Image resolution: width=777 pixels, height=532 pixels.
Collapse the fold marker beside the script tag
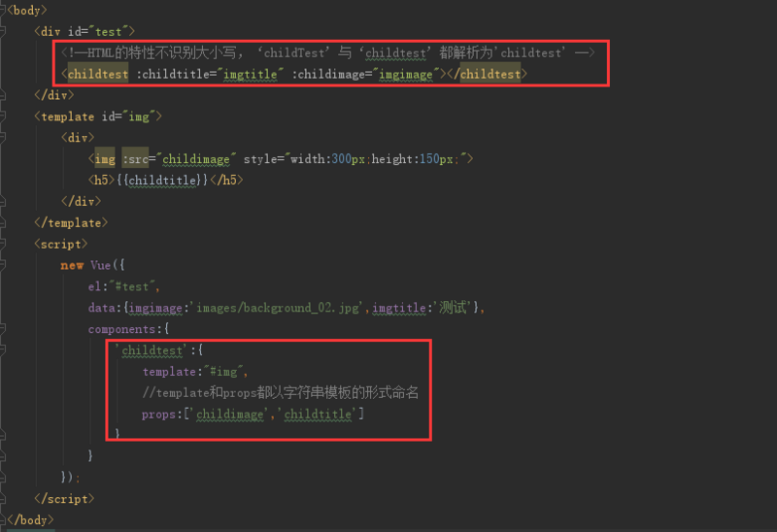click(2, 245)
